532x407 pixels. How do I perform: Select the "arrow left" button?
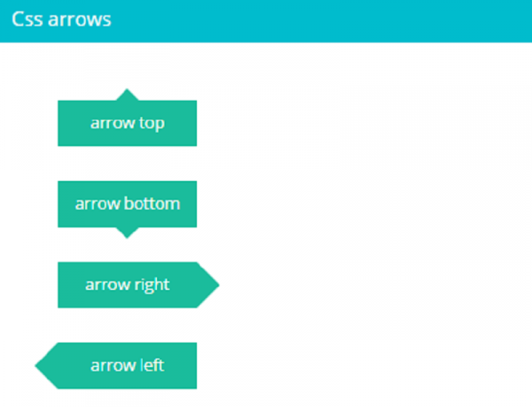pos(127,365)
